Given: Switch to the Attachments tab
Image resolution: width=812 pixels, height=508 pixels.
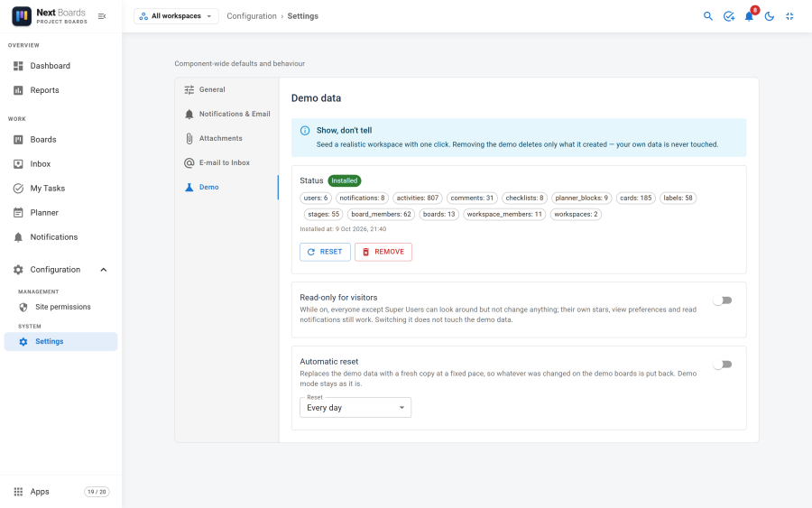Looking at the screenshot, I should coord(226,138).
